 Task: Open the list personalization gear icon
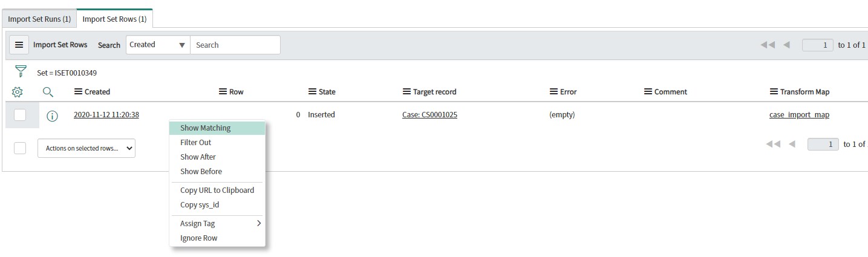18,92
